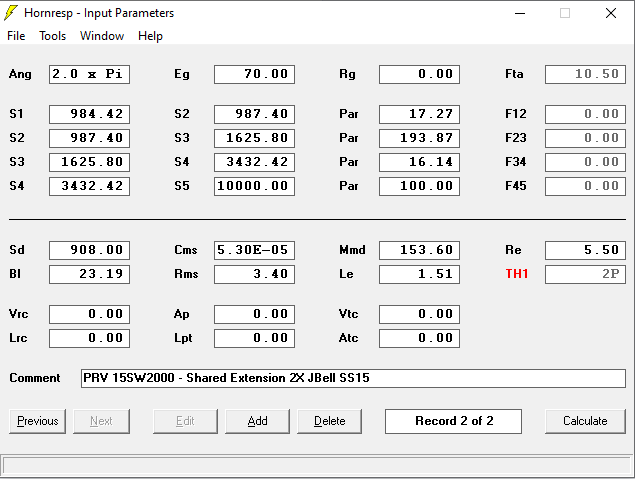
Task: Select left-column S3 field showing 1625.80
Action: [89, 162]
